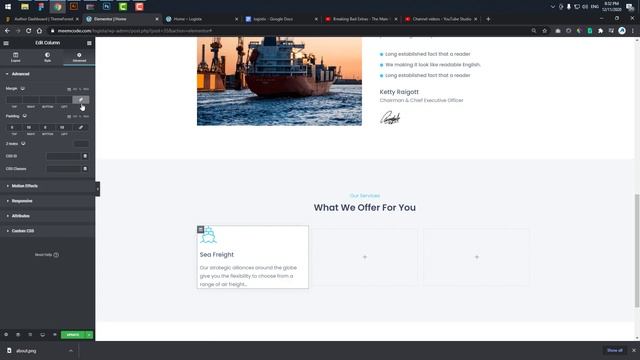Click the CSS ID input field
Viewport: 640px width, 360px height.
tap(64, 156)
